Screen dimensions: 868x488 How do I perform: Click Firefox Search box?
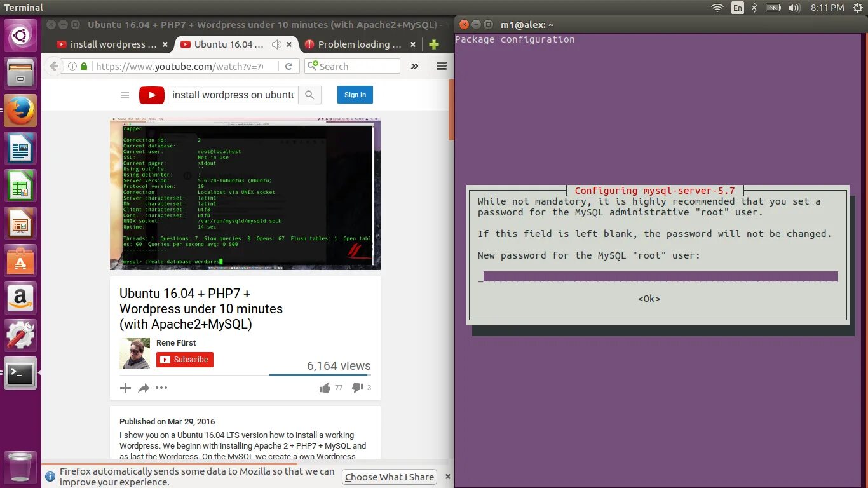coord(353,66)
